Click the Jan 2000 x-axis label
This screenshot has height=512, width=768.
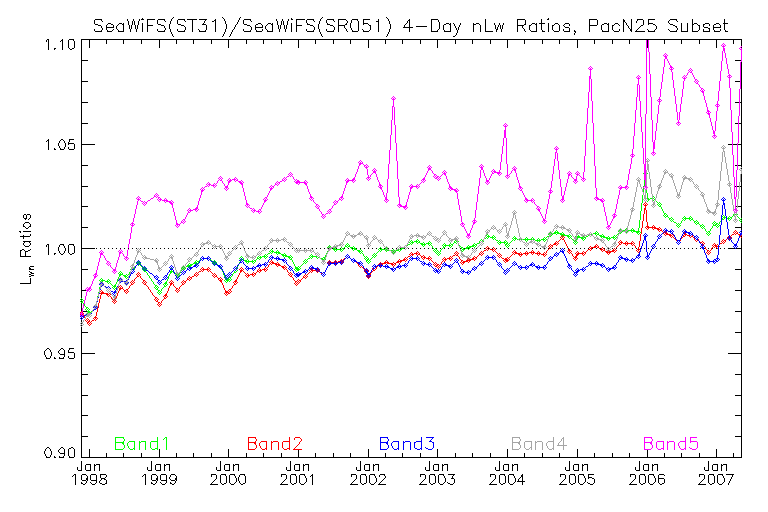[228, 473]
